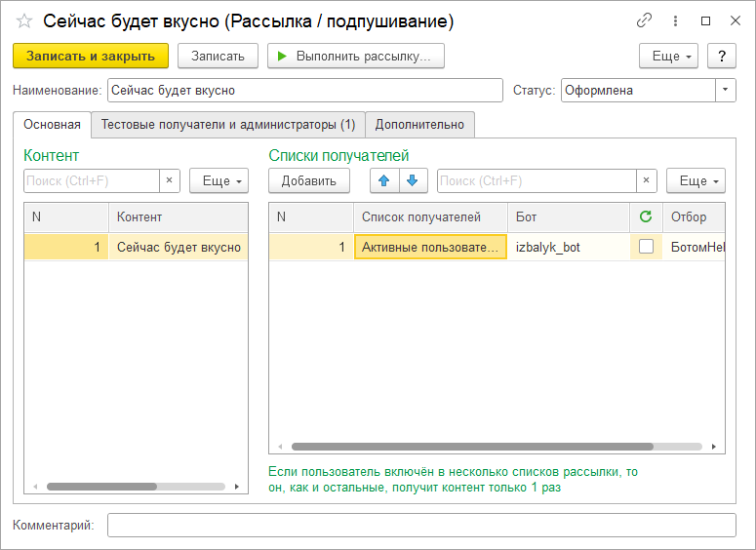Move recipient list up with blue arrow
Viewport: 756px width, 550px height.
tap(384, 180)
